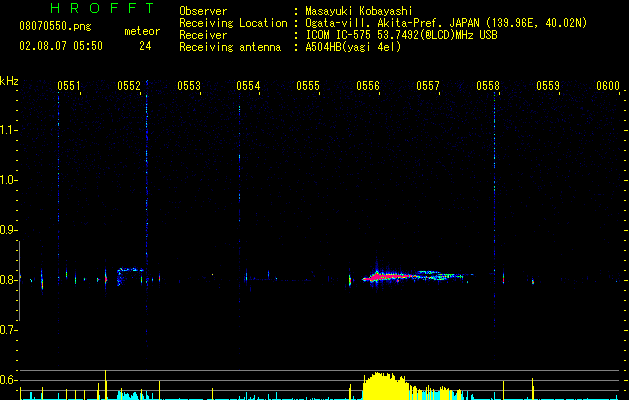The image size is (629, 400).
Task: Click the yellow intensity peak below 0556
Action: 384,386
